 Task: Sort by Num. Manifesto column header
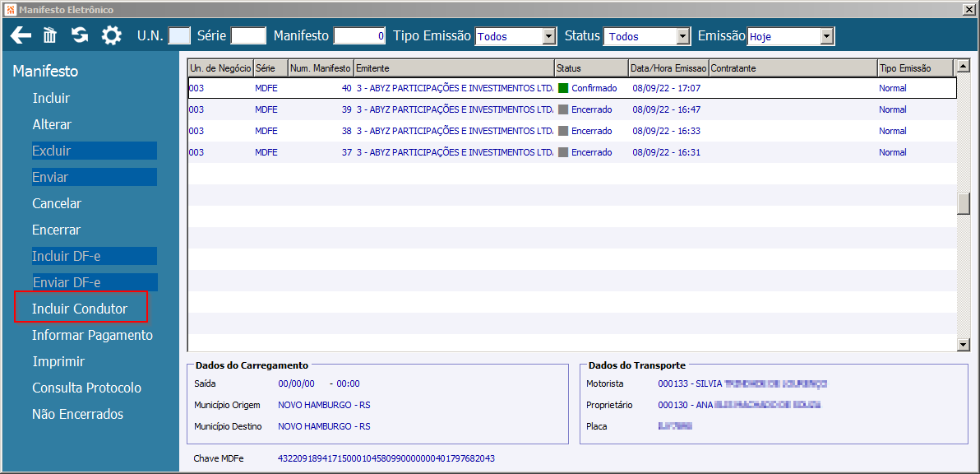321,67
